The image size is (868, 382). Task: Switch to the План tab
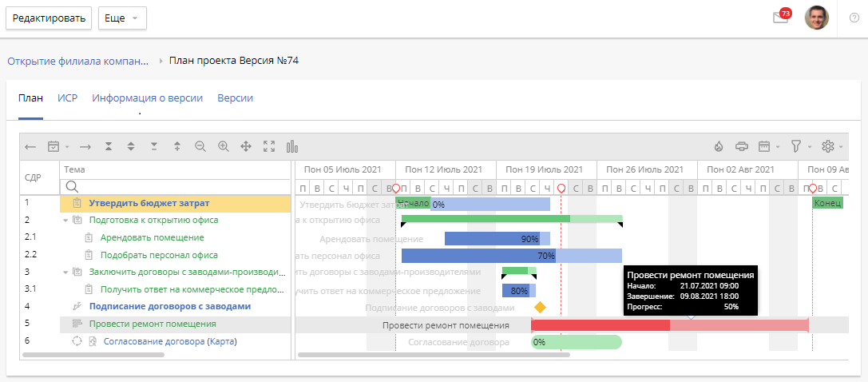pyautogui.click(x=30, y=98)
